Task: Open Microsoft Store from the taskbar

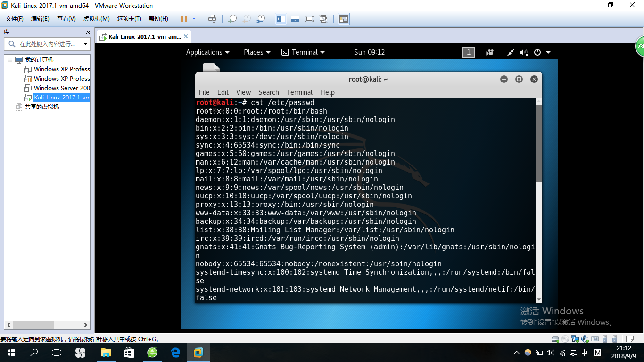Action: (x=129, y=353)
